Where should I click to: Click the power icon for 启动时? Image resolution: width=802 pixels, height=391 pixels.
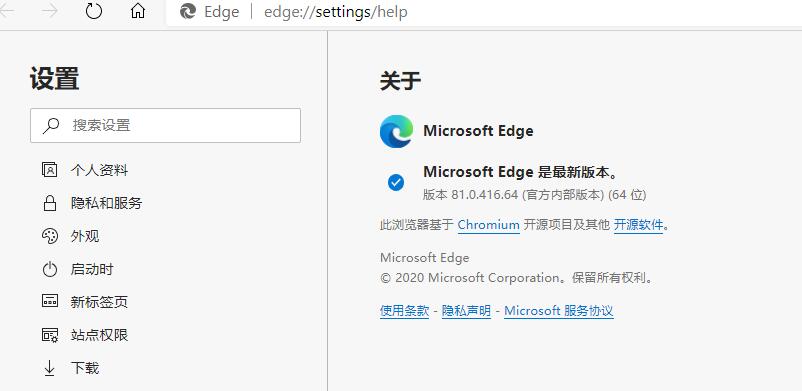point(50,269)
